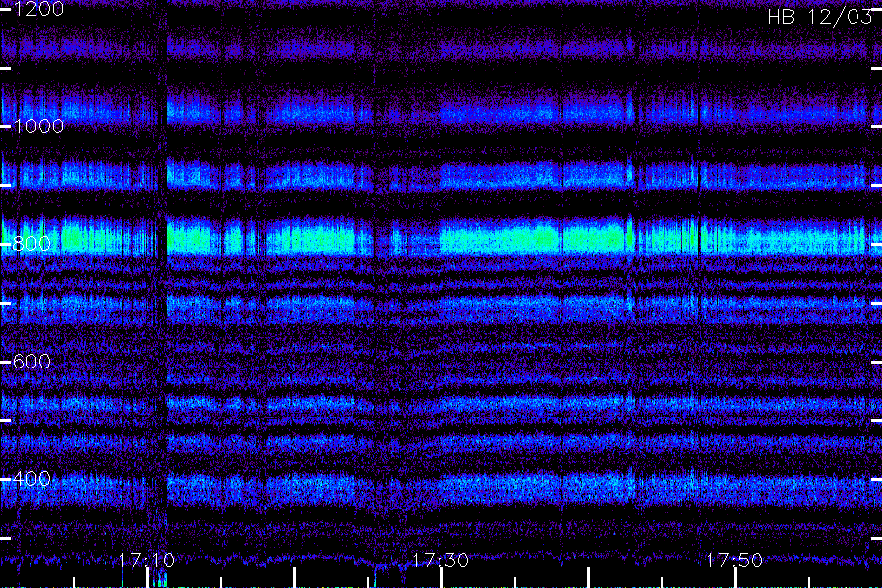Screen dimensions: 882x588
Task: Click the 17:10 time axis label
Action: pyautogui.click(x=147, y=560)
